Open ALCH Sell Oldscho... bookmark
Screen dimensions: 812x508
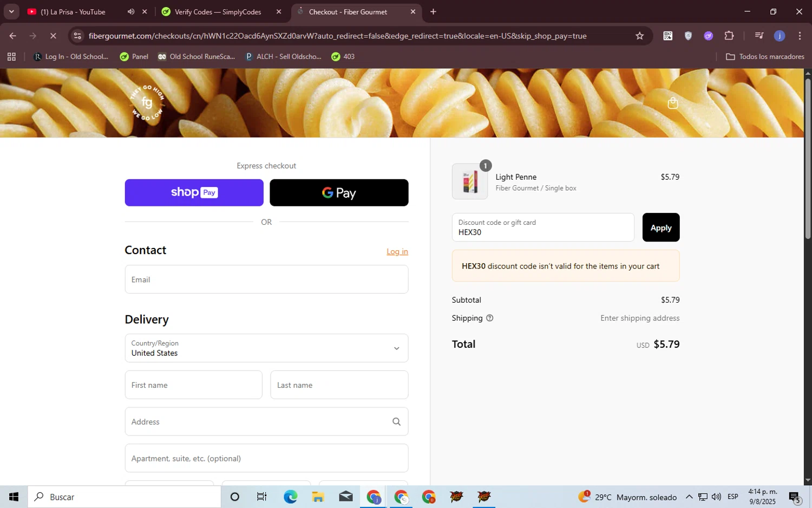(x=284, y=56)
